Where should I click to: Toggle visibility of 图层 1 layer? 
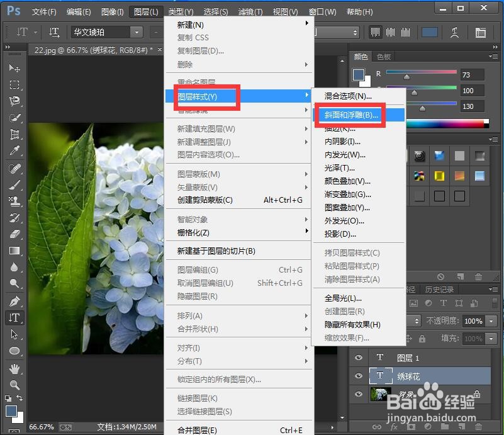[x=359, y=358]
